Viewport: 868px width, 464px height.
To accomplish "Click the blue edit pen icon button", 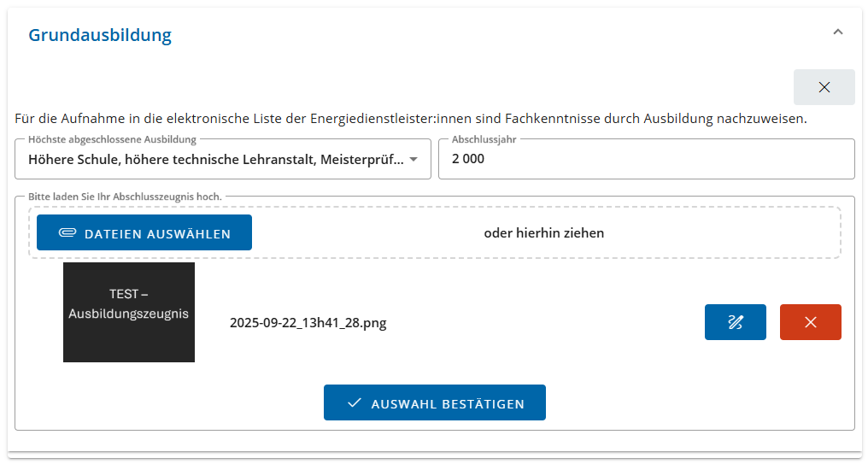I will pyautogui.click(x=735, y=322).
